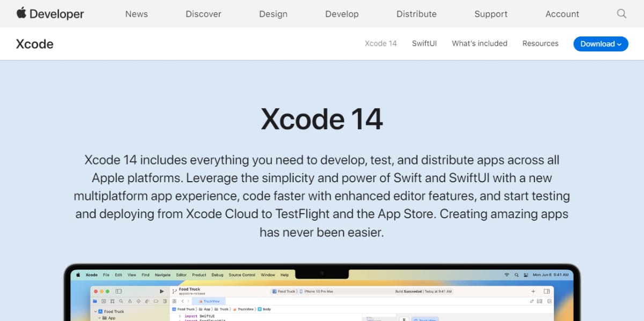Click the inspector panel icon in Xcode image

click(x=546, y=291)
